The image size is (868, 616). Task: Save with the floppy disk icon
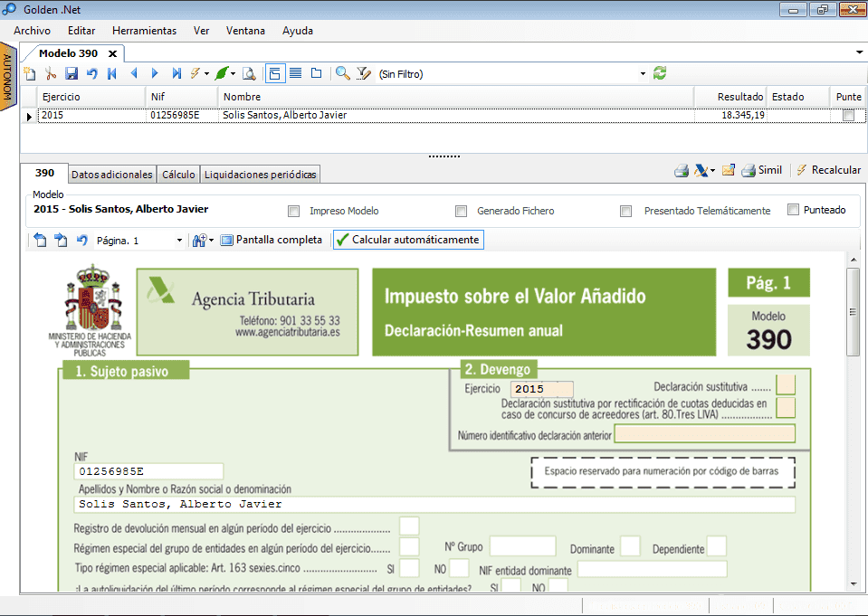point(71,74)
